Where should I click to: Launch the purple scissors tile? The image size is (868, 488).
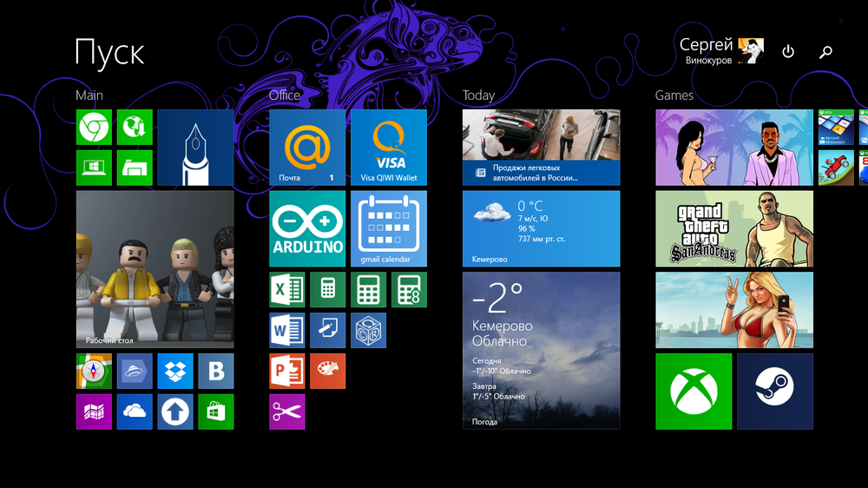pos(287,412)
